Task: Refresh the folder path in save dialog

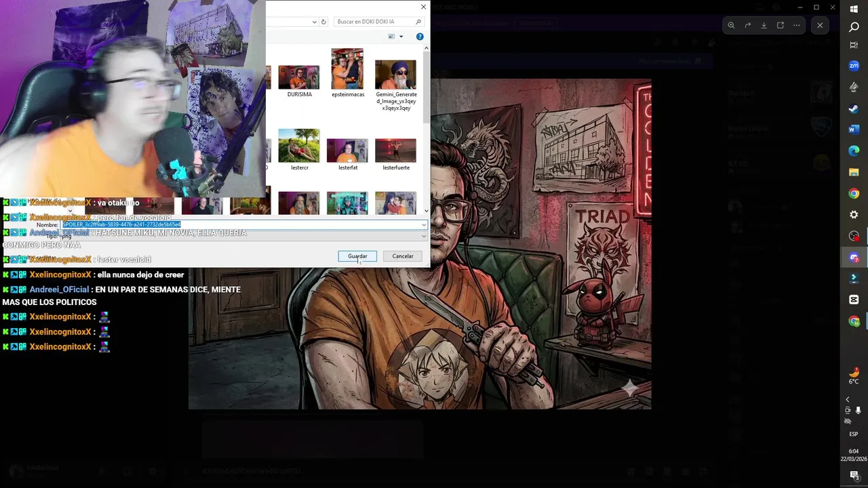Action: (x=323, y=22)
